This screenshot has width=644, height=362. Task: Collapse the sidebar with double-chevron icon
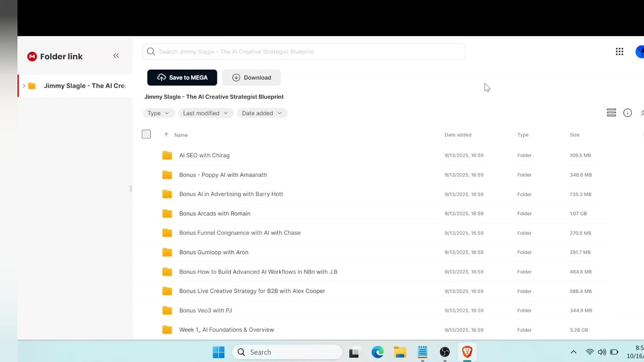pyautogui.click(x=116, y=56)
